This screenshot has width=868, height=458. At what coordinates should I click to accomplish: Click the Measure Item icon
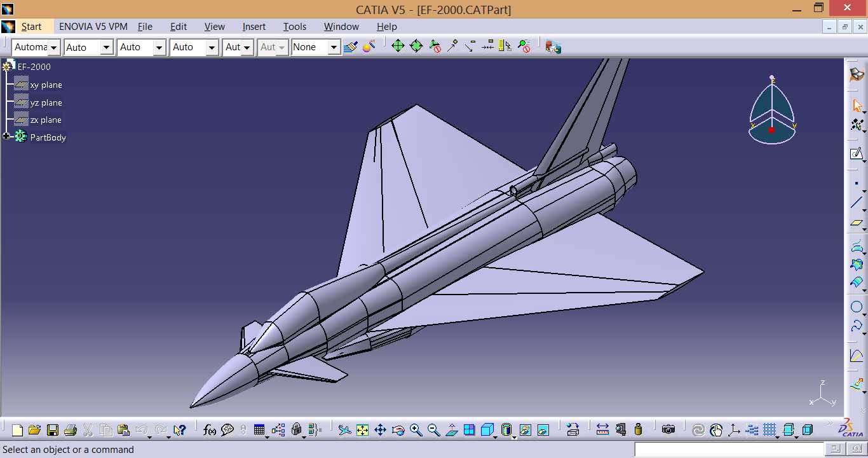pos(621,430)
